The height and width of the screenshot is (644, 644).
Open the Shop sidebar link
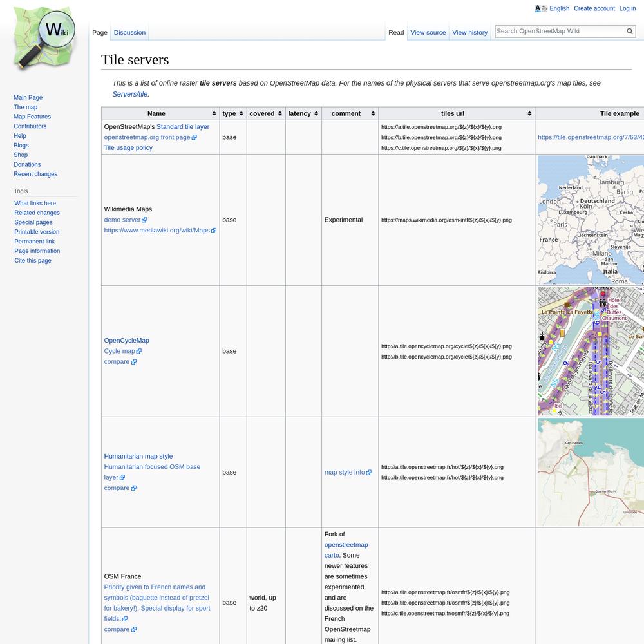[21, 155]
